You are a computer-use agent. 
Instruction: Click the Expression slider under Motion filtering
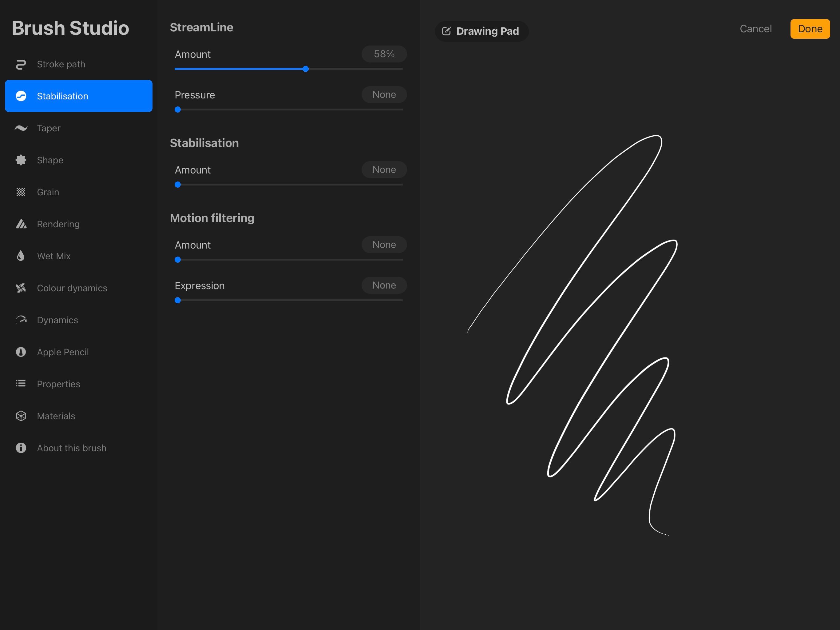coord(177,300)
